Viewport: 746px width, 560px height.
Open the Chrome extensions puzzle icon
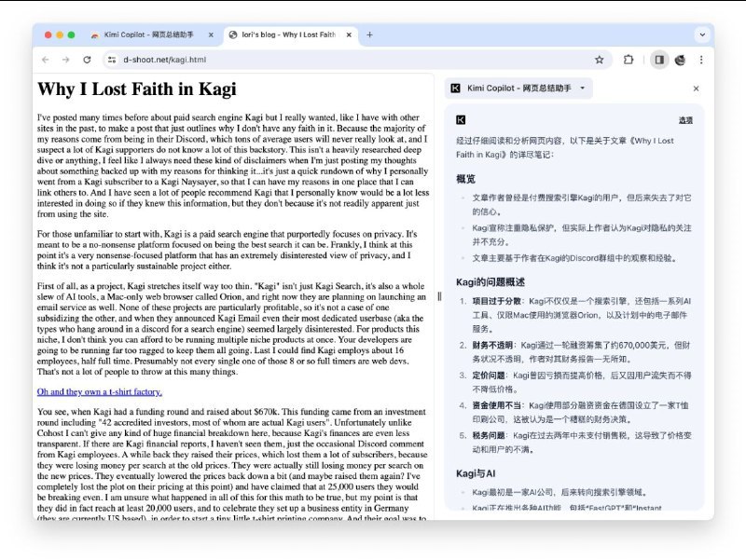627,59
